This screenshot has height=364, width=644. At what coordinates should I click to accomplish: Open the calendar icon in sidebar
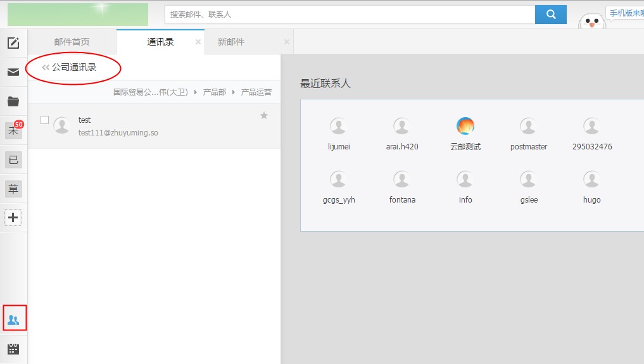(13, 349)
